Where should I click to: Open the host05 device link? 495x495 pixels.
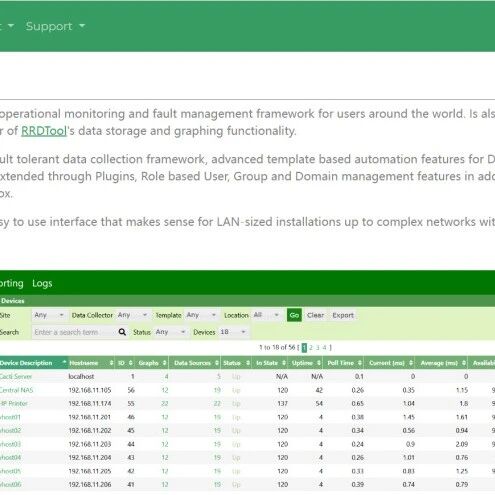10,471
